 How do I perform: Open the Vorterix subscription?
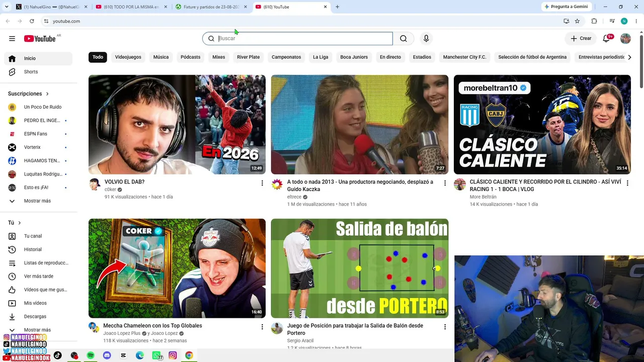coord(38,147)
